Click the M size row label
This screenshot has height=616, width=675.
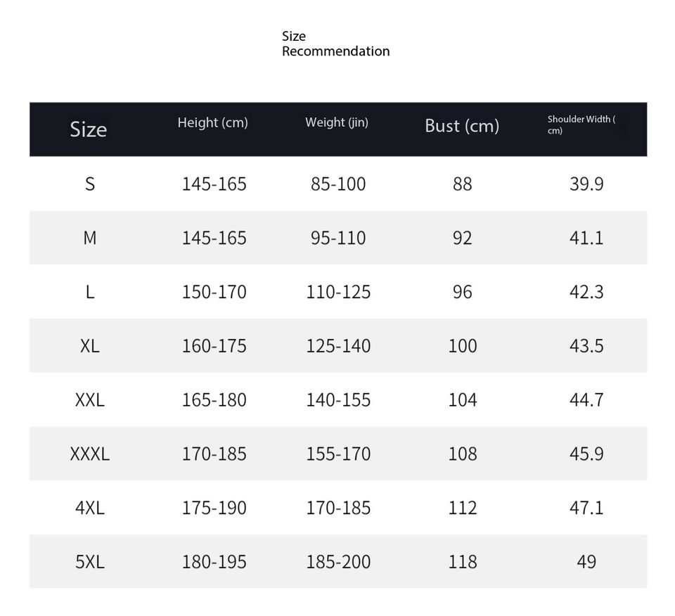pyautogui.click(x=90, y=238)
